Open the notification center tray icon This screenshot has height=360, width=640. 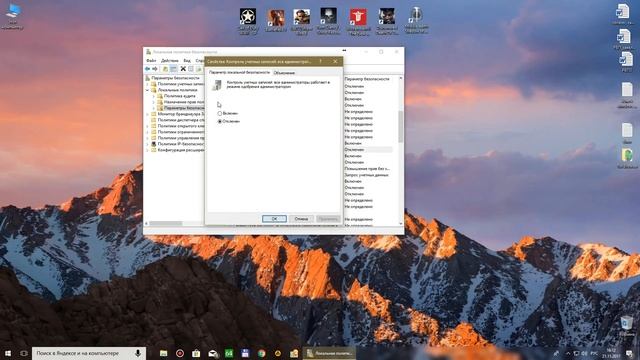point(629,353)
